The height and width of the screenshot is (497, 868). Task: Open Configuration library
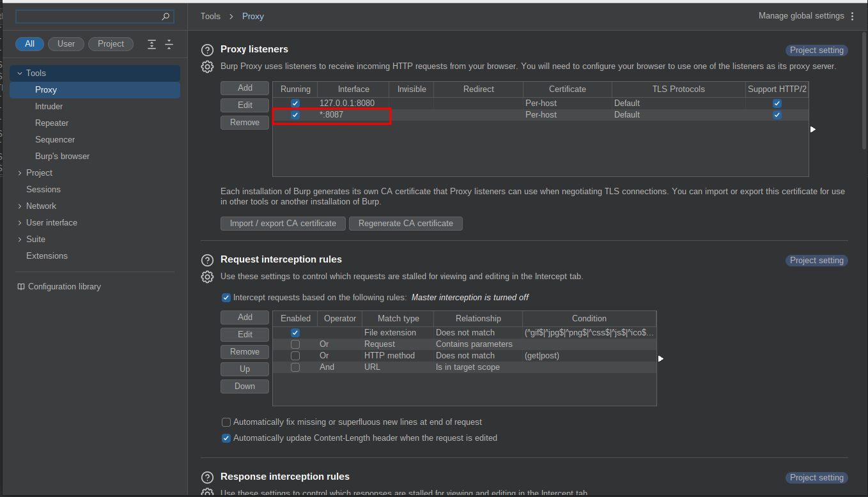(65, 287)
